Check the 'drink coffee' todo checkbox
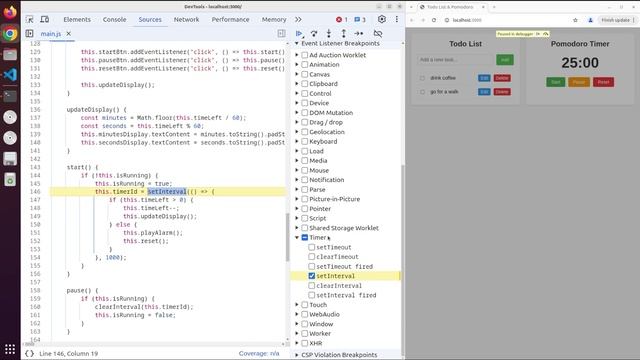 422,78
